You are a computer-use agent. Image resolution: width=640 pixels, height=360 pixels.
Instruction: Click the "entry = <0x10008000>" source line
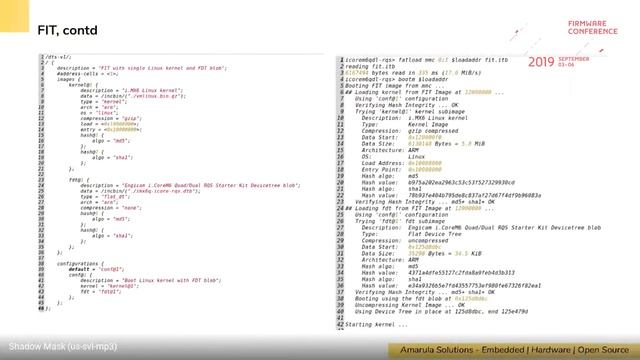111,129
